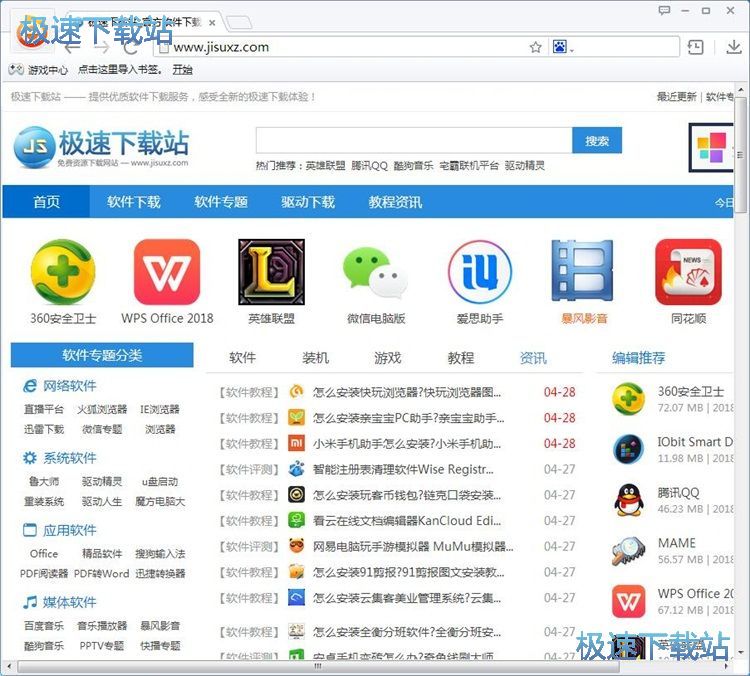Click the history/restore tab icon next to downloads
The image size is (750, 676).
click(x=695, y=47)
